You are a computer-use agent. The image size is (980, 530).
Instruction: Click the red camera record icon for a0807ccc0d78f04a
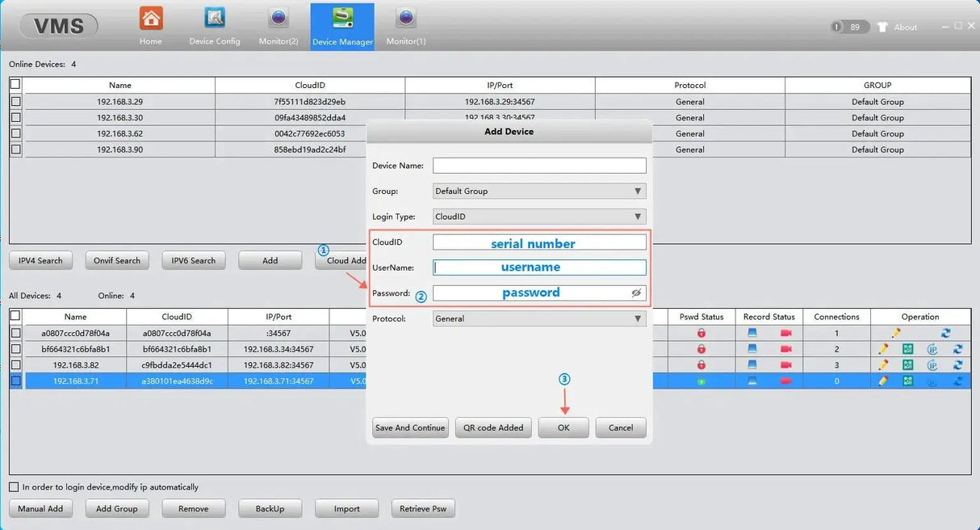[786, 333]
